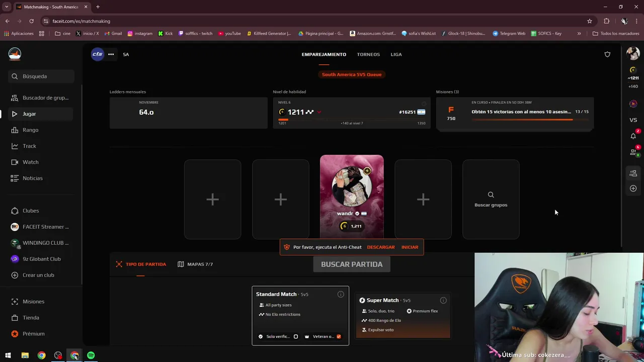Select the TIPO DE PARTIDA tab
This screenshot has height=362, width=644.
[x=141, y=264]
